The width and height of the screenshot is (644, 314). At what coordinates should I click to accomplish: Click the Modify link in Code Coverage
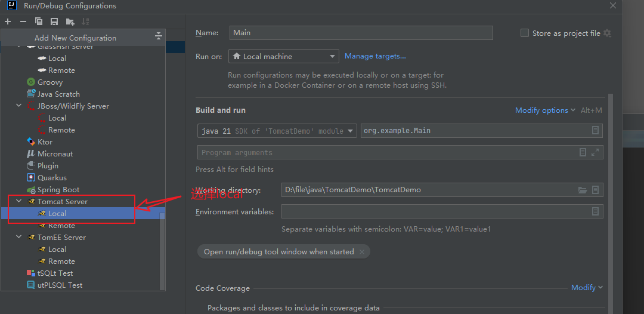pyautogui.click(x=587, y=288)
